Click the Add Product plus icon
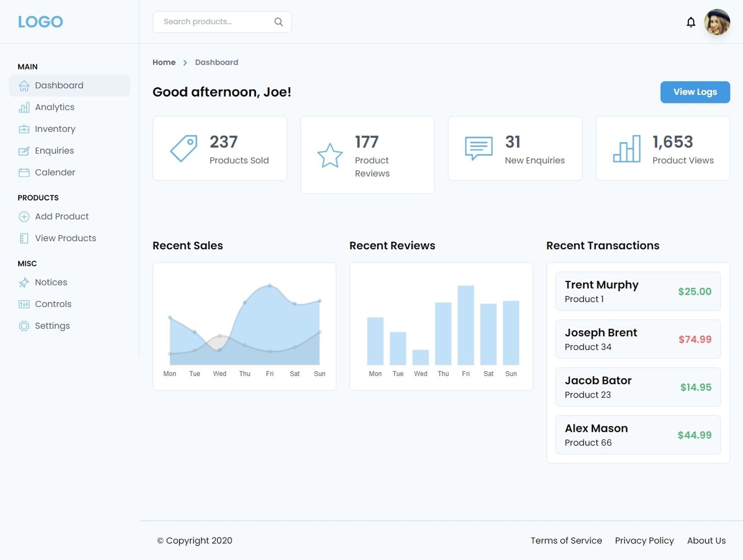The image size is (743, 560). (24, 216)
